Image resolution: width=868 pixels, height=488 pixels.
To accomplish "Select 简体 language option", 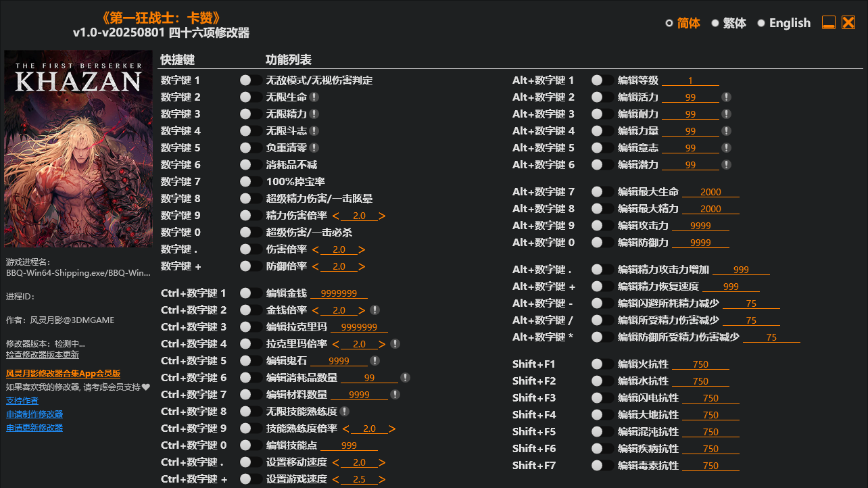I will 683,23.
